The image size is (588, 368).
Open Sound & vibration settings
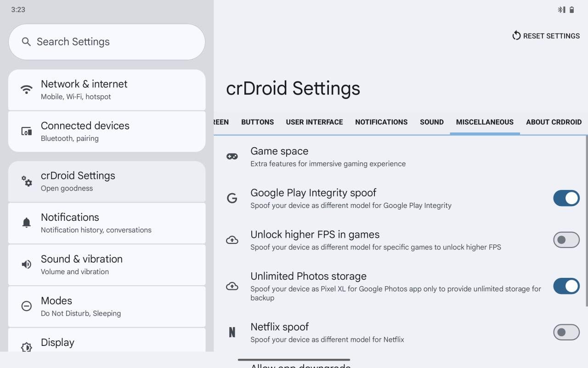[x=107, y=264]
